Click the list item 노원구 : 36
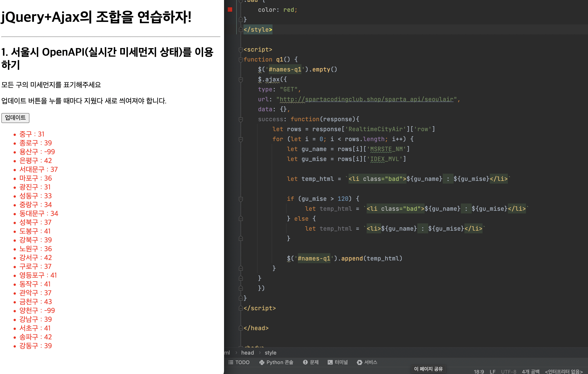Image resolution: width=588 pixels, height=374 pixels. click(35, 249)
